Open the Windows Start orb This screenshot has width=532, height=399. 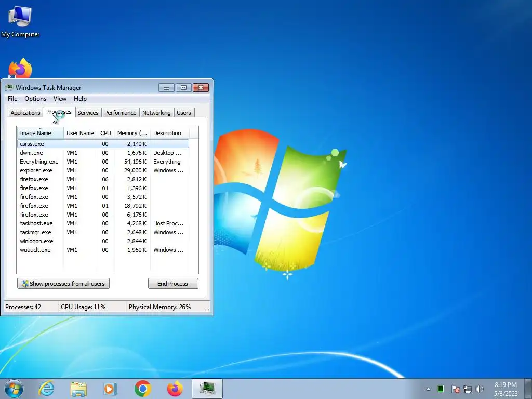coord(14,389)
